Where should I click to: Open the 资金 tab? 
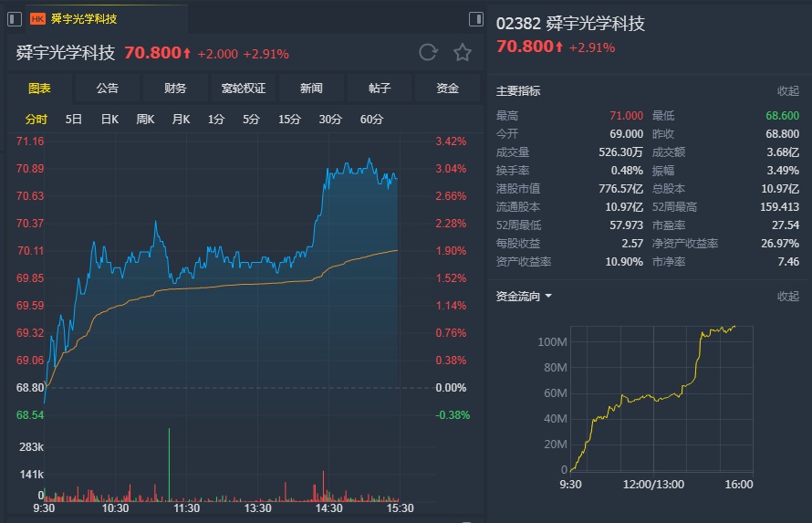click(x=447, y=88)
